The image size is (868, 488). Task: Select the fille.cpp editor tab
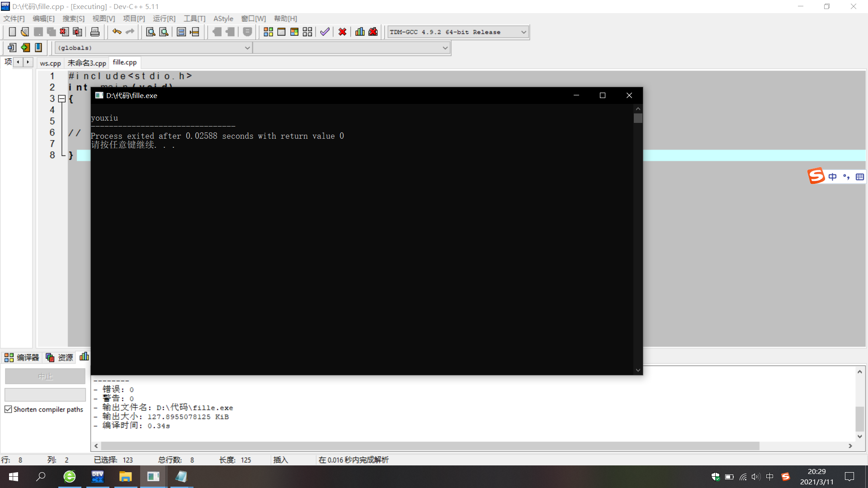[125, 62]
